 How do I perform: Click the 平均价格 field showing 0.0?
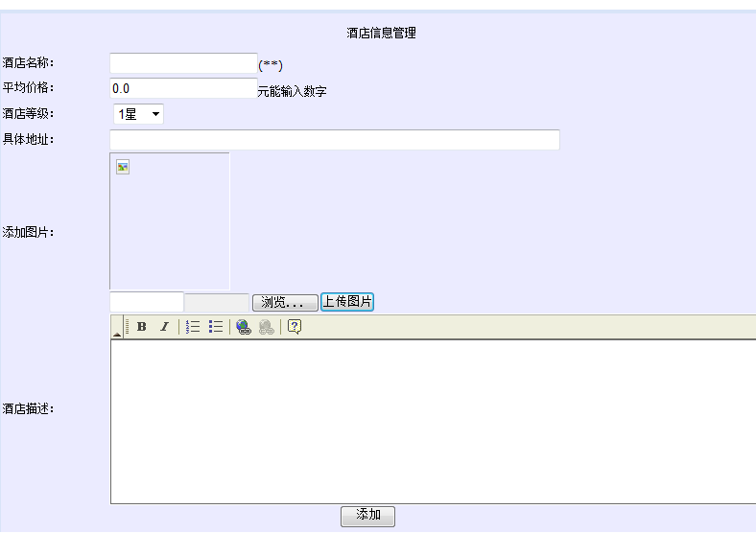[x=183, y=88]
